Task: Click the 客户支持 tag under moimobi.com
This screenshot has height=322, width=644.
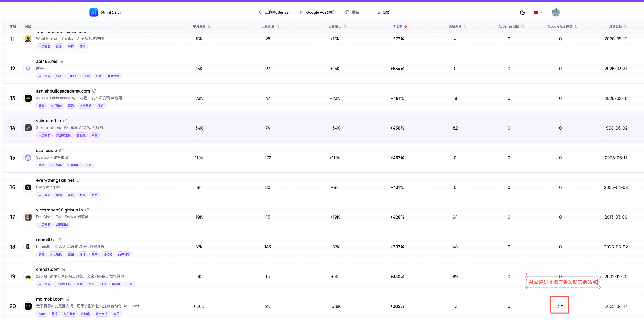Action: (101, 314)
